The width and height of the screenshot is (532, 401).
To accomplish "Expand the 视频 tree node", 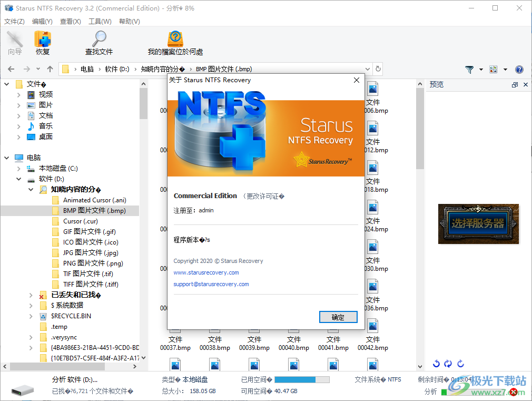I will point(18,95).
